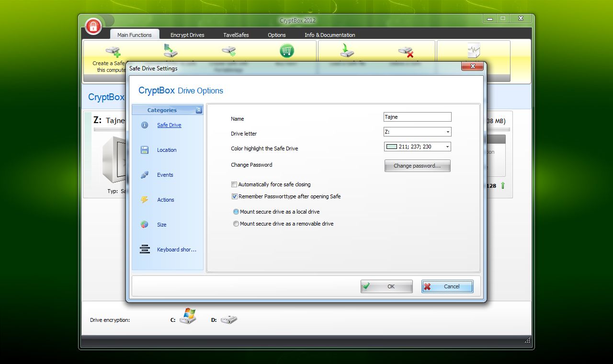Image resolution: width=613 pixels, height=364 pixels.
Task: Open the Actions category
Action: (x=166, y=200)
